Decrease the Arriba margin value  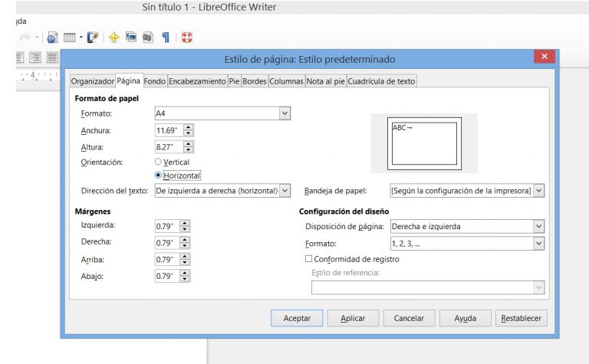pos(185,262)
